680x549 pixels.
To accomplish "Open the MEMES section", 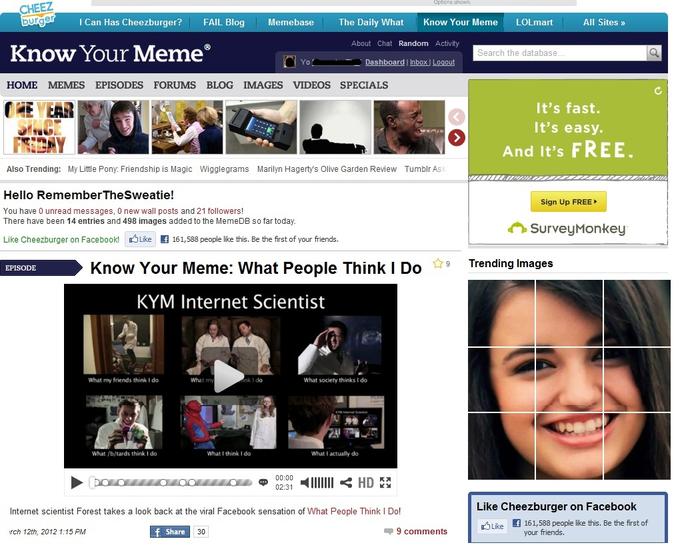I will click(x=66, y=85).
